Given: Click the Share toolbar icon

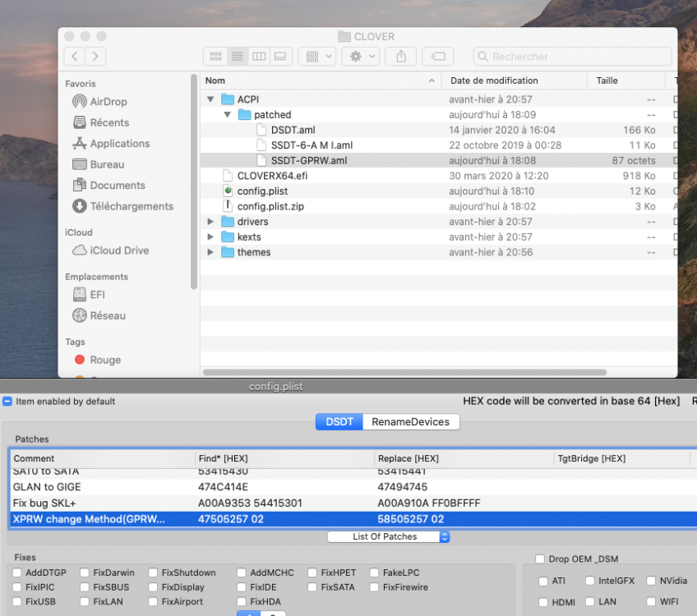Looking at the screenshot, I should pos(401,57).
